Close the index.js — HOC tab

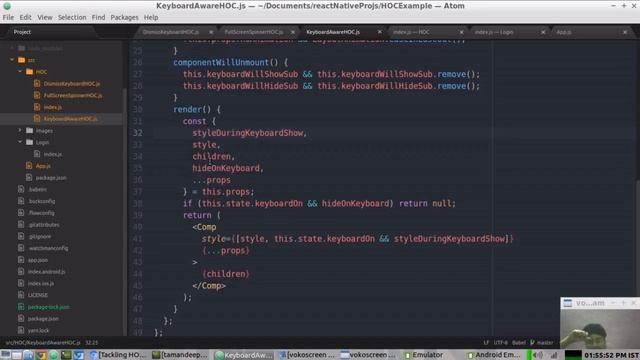(x=461, y=32)
